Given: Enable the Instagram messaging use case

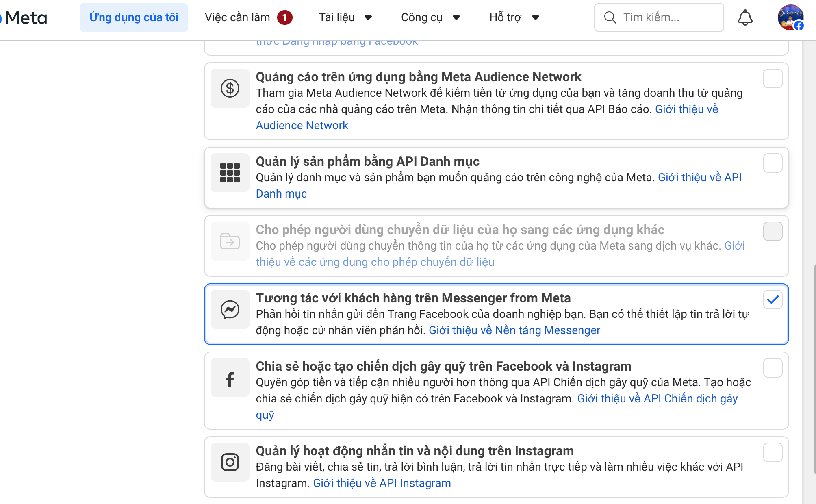Looking at the screenshot, I should point(773,452).
